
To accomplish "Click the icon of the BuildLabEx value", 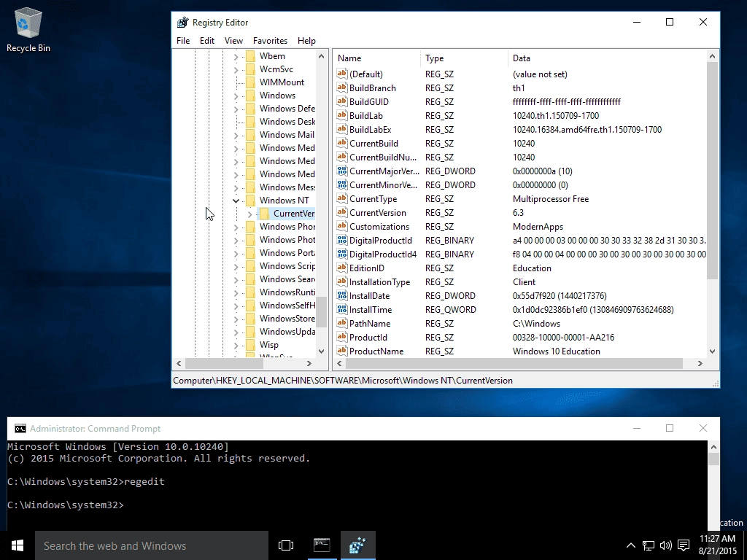I will click(x=341, y=129).
